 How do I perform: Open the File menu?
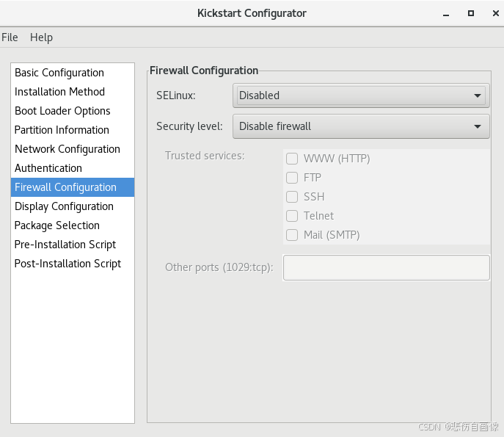pos(10,37)
